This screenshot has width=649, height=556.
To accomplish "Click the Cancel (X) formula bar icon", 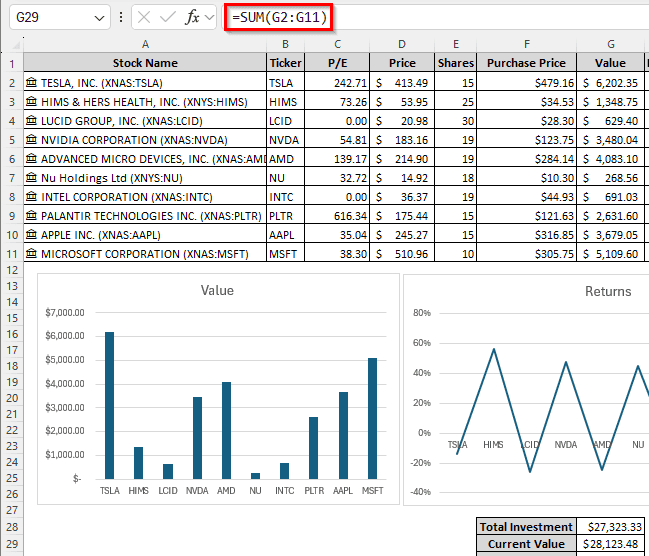I will coord(144,17).
